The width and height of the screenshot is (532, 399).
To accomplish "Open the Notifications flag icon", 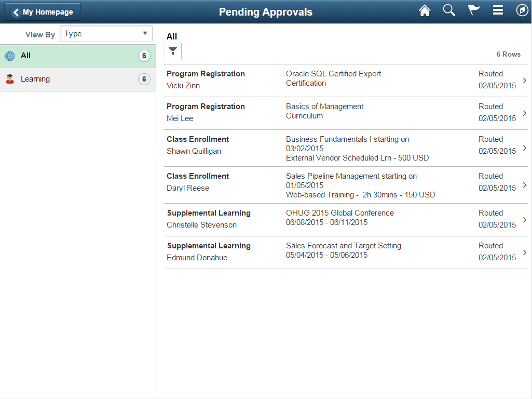I will click(473, 10).
